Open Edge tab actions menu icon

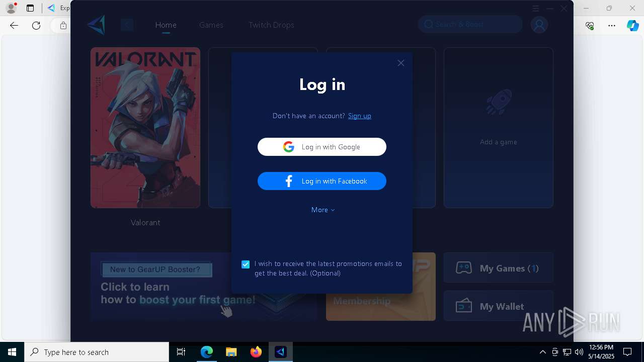30,8
